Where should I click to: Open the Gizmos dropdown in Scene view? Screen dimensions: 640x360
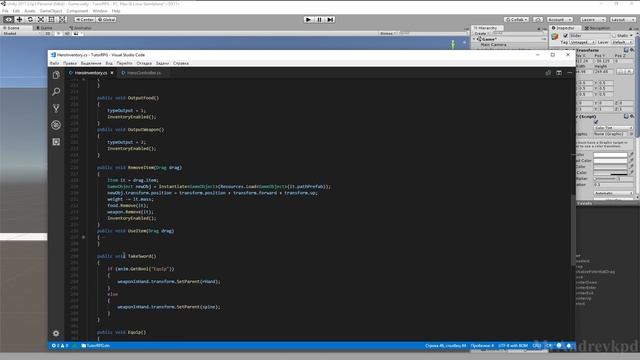tap(388, 33)
